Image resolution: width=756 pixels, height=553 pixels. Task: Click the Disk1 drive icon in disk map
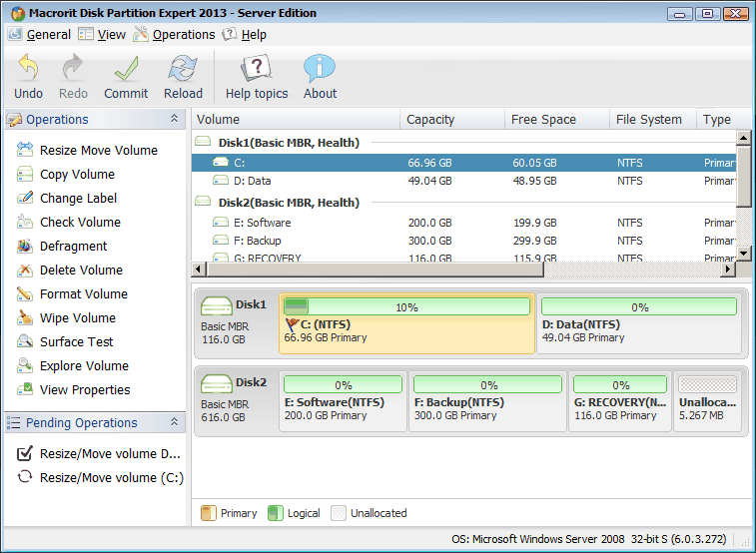click(x=217, y=306)
